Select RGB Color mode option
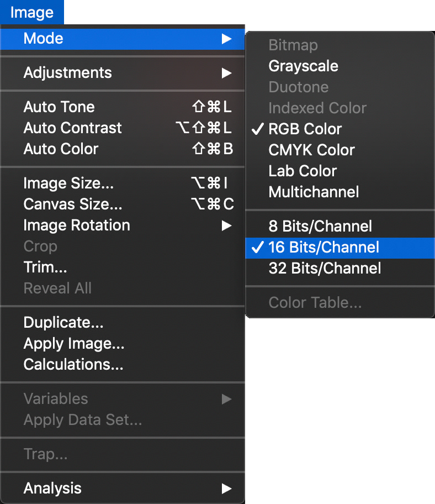Image resolution: width=435 pixels, height=504 pixels. (x=305, y=129)
